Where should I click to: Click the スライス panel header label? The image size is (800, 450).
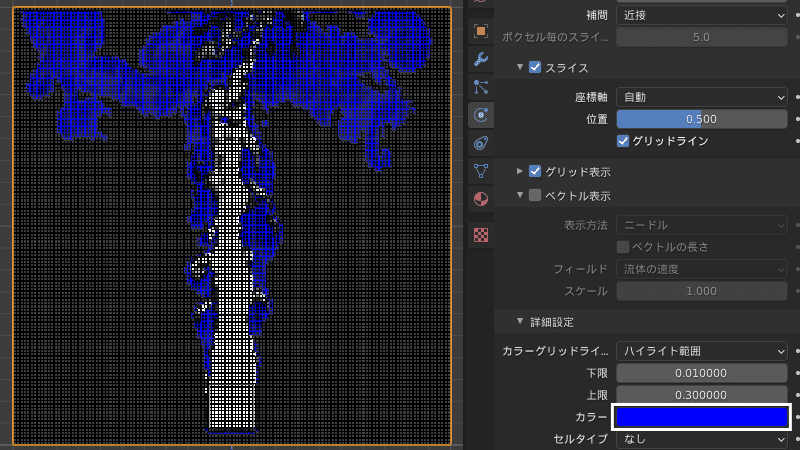[x=567, y=68]
